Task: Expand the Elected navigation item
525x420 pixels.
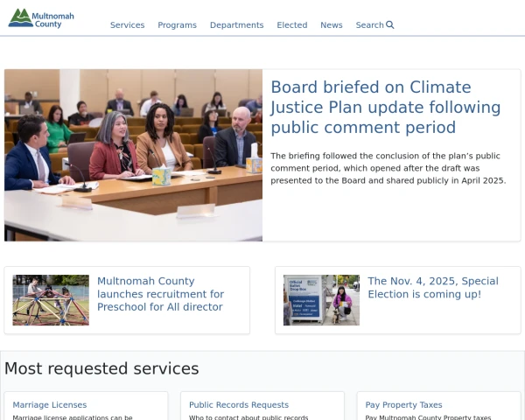Action: coord(291,25)
